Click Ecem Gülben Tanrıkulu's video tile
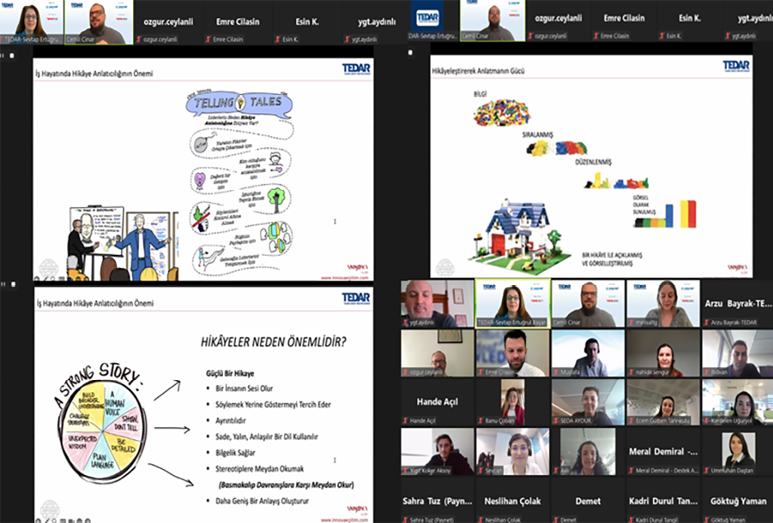 (661, 400)
